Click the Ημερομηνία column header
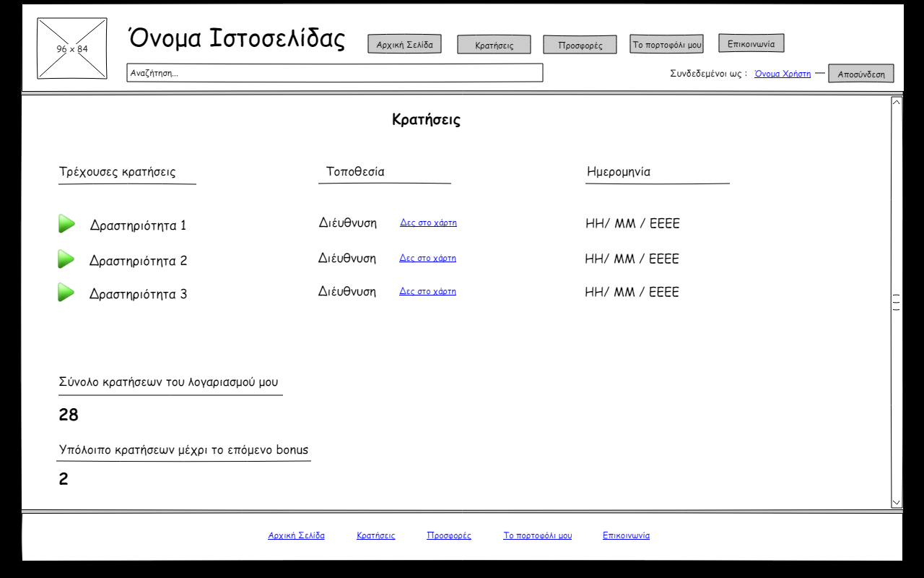The height and width of the screenshot is (578, 924). pos(619,172)
